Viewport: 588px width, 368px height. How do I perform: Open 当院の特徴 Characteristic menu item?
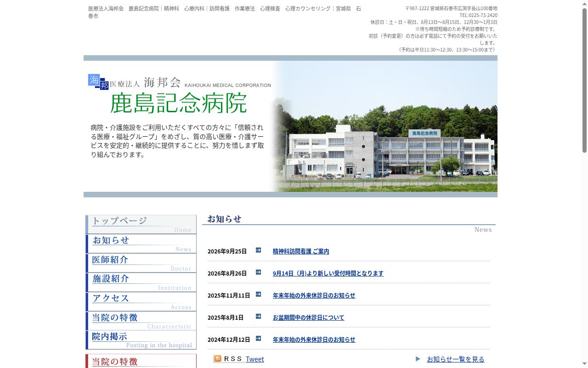tap(141, 321)
